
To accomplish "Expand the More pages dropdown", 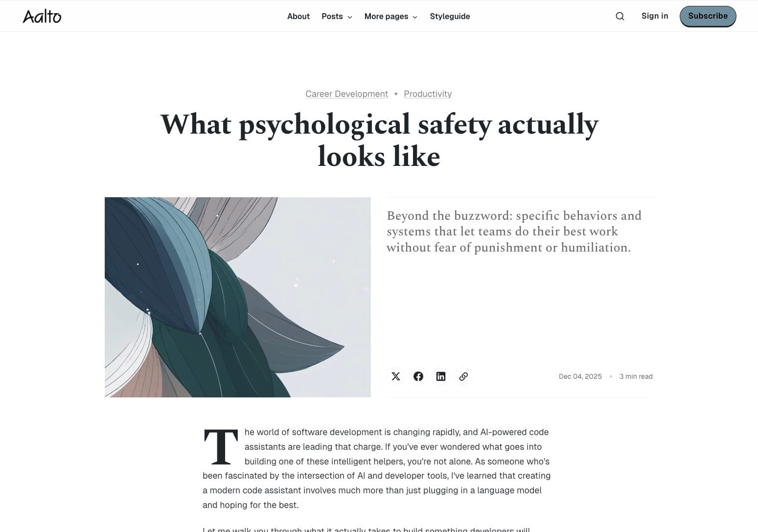I will click(390, 16).
